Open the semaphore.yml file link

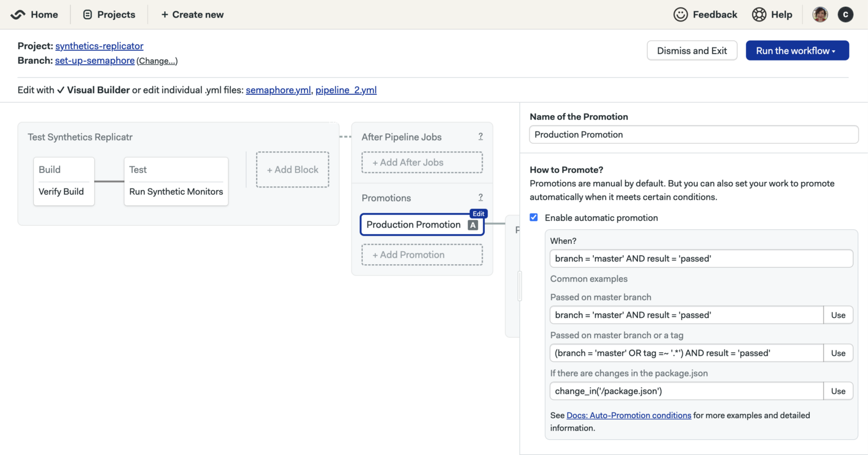pyautogui.click(x=278, y=90)
